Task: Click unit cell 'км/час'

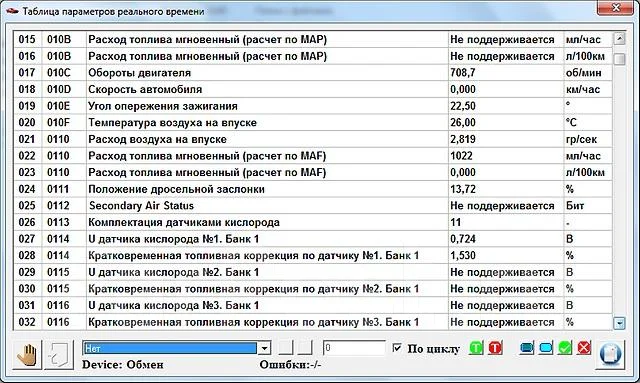Action: [x=588, y=89]
